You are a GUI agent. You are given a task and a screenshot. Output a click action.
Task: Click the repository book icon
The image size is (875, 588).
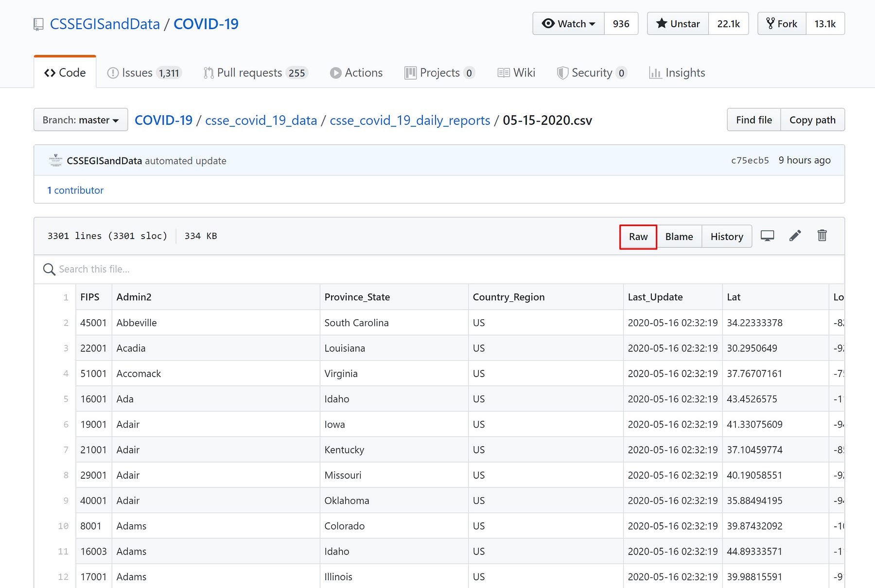pos(38,24)
